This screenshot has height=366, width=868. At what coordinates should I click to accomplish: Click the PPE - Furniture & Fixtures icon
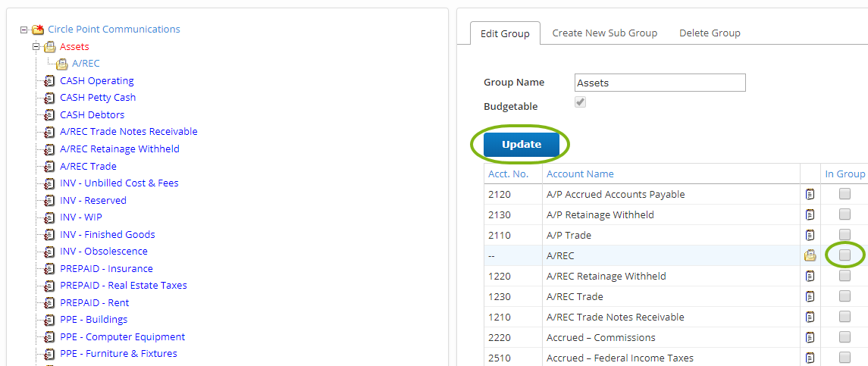[49, 355]
